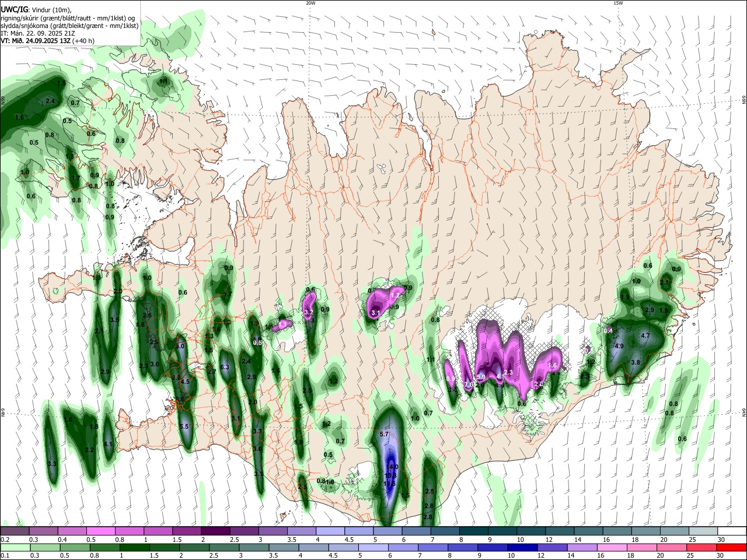
Task: Click the light periwinkle swatch labeled 4 in upper legend
Action: pyautogui.click(x=330, y=531)
